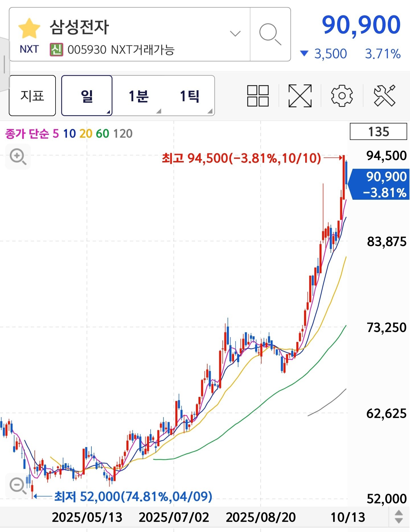
Task: Tap the 종가 단순 moving average label
Action: (27, 133)
